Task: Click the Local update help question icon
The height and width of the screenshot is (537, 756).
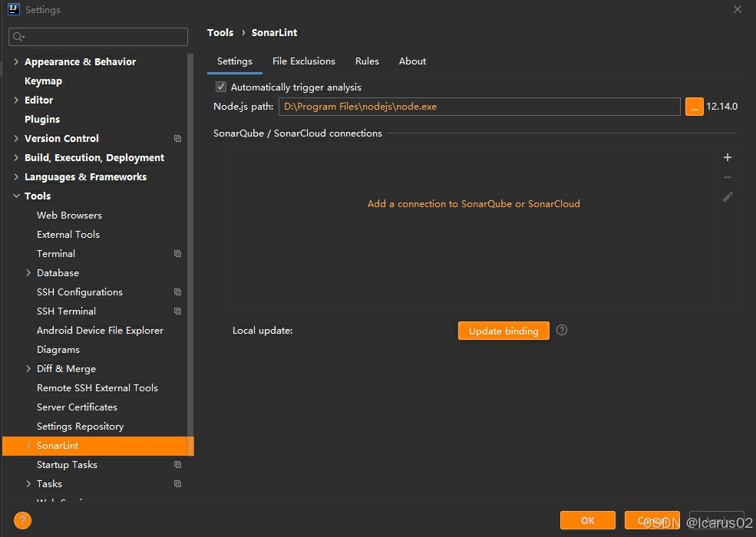Action: point(562,330)
